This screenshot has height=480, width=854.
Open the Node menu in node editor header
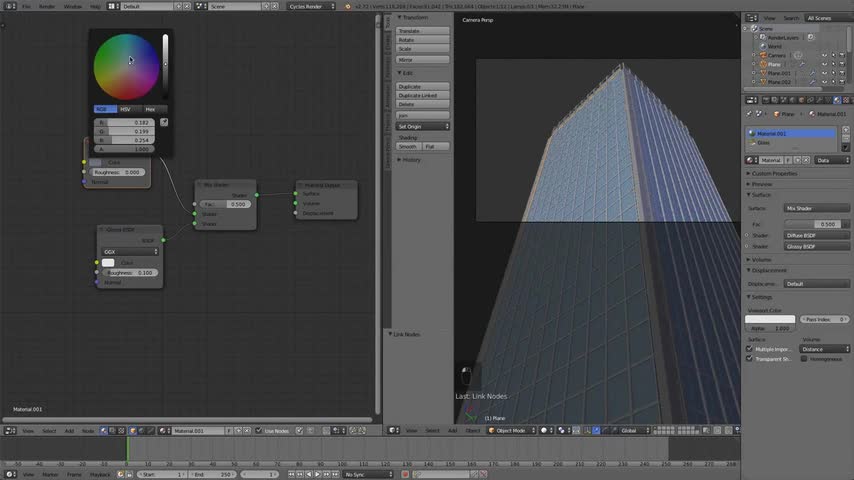point(88,430)
